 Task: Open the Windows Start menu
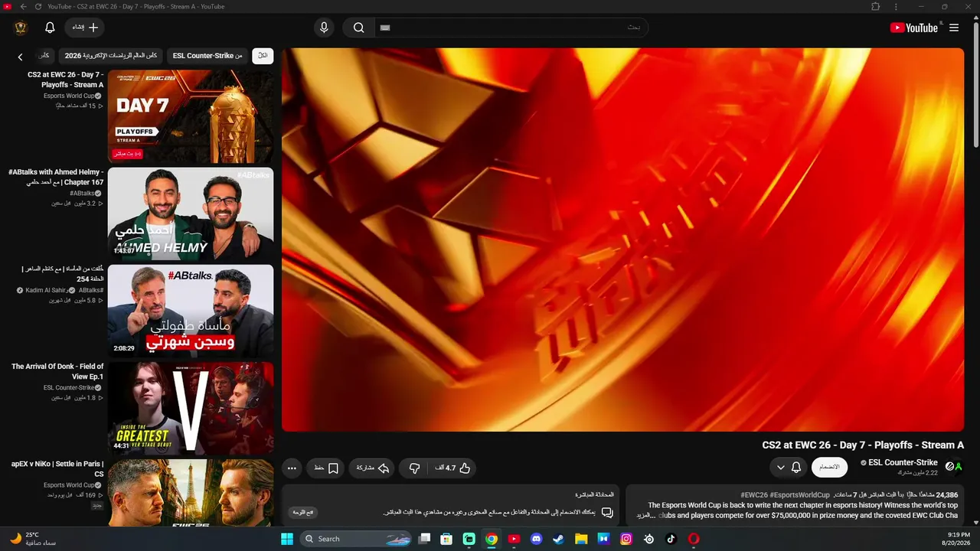(287, 539)
